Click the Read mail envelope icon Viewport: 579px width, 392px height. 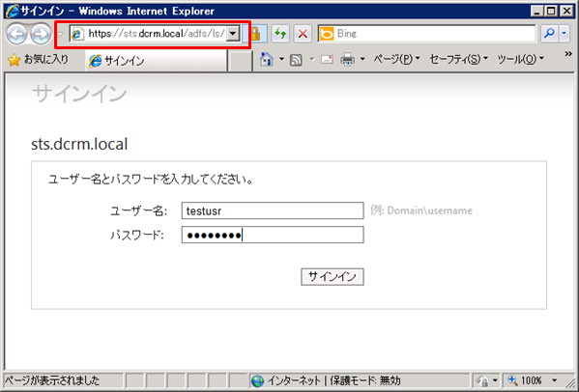pos(327,59)
